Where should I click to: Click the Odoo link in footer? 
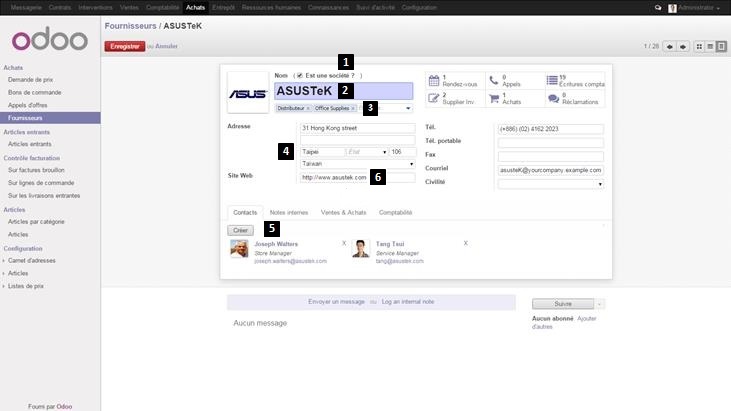[x=64, y=407]
